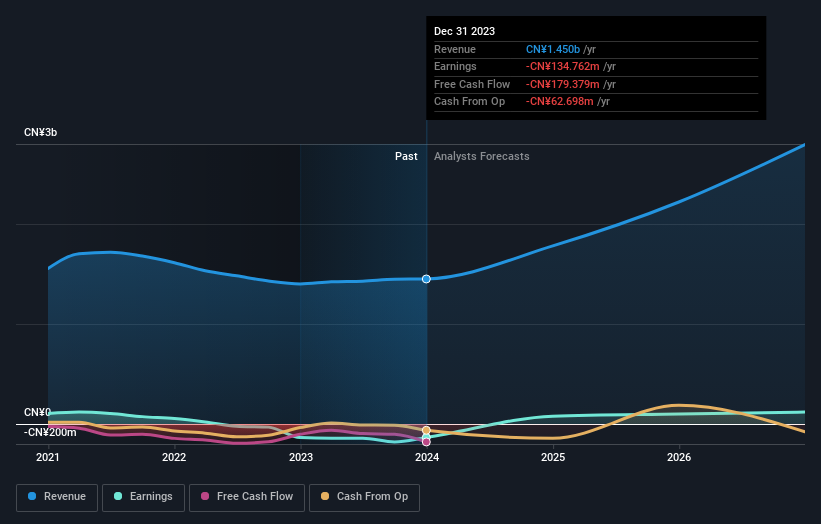Click the Revenue row label in tooltip
Screen dimensions: 821x524
pos(455,49)
